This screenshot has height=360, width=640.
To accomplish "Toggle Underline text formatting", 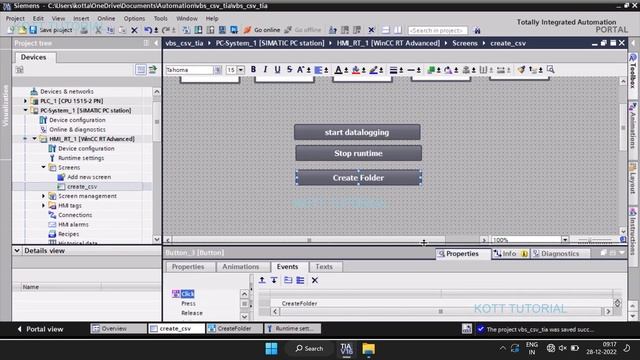I will click(x=277, y=69).
